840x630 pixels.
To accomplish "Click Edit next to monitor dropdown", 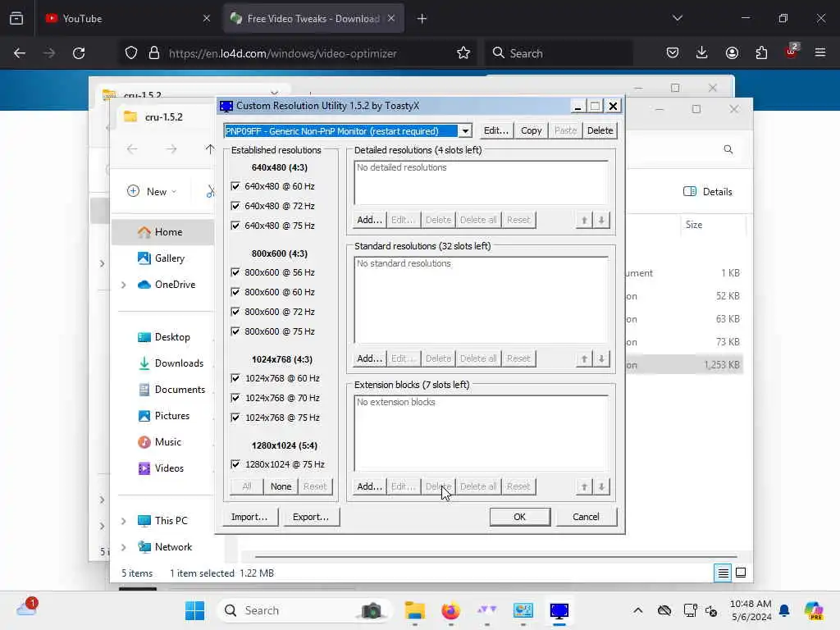I will 495,130.
